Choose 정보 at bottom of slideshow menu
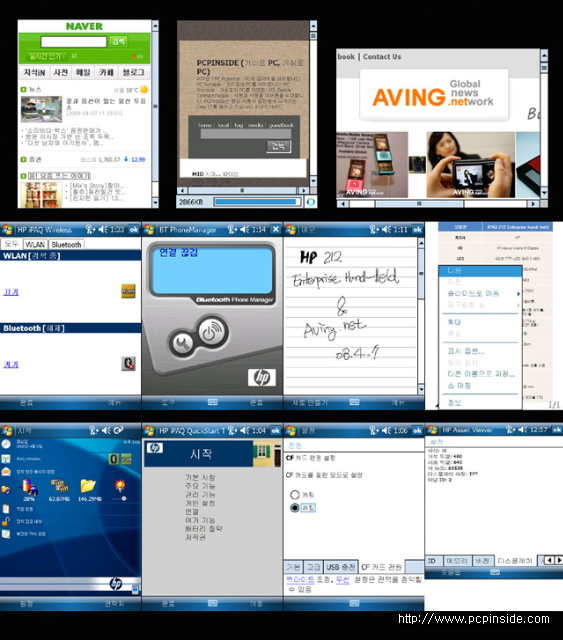Viewport: 563px width, 640px height. pyautogui.click(x=454, y=402)
